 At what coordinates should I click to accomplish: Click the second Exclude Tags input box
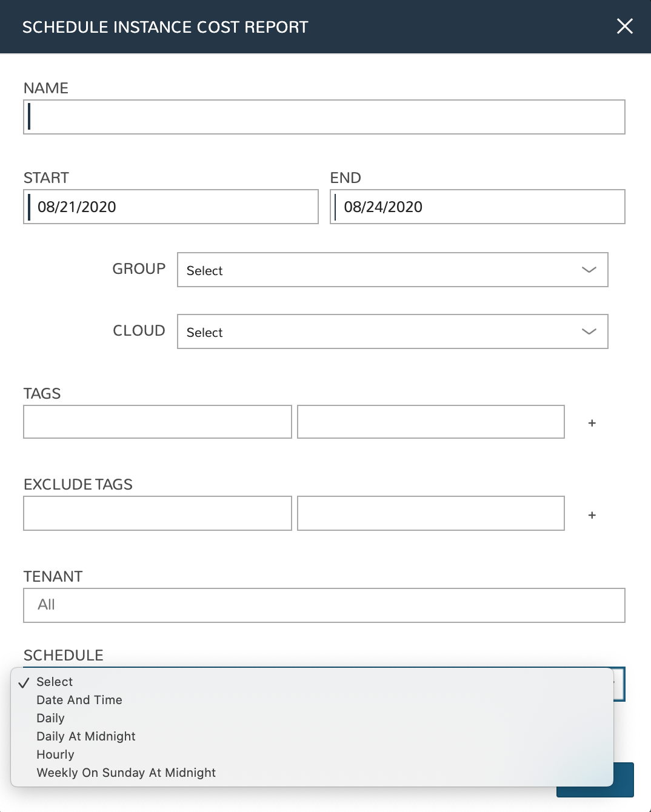point(430,513)
